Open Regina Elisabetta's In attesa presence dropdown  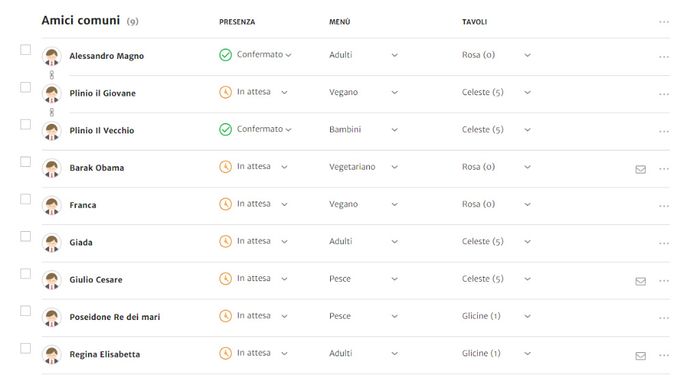(254, 353)
